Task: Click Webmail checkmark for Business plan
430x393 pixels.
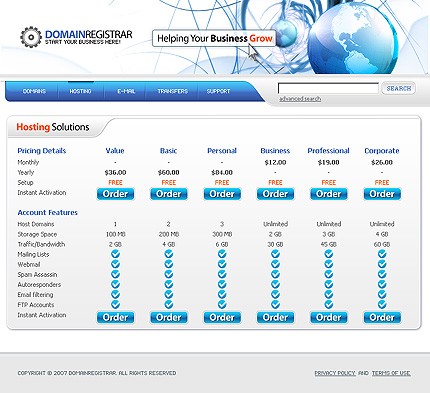Action: pyautogui.click(x=275, y=264)
